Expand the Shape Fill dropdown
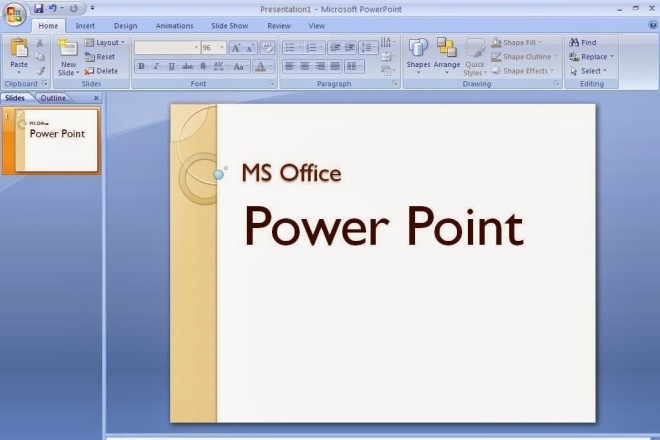The image size is (660, 440). coord(516,43)
